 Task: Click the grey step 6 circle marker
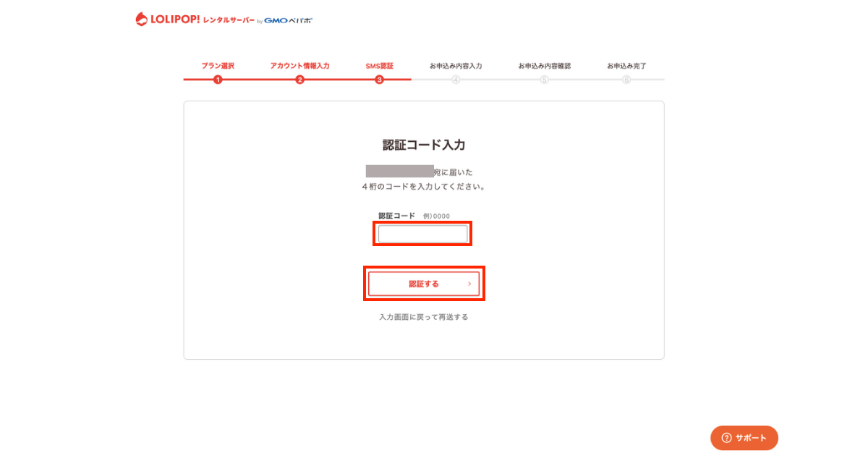[626, 80]
